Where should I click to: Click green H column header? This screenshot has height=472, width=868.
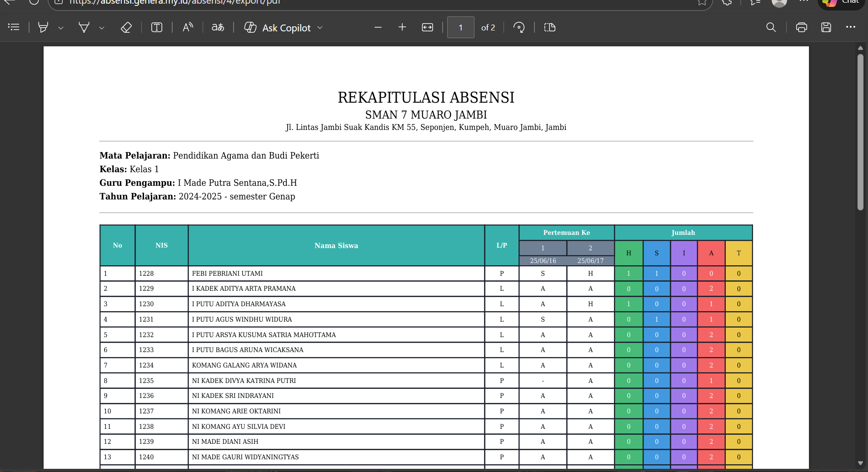[x=629, y=253]
